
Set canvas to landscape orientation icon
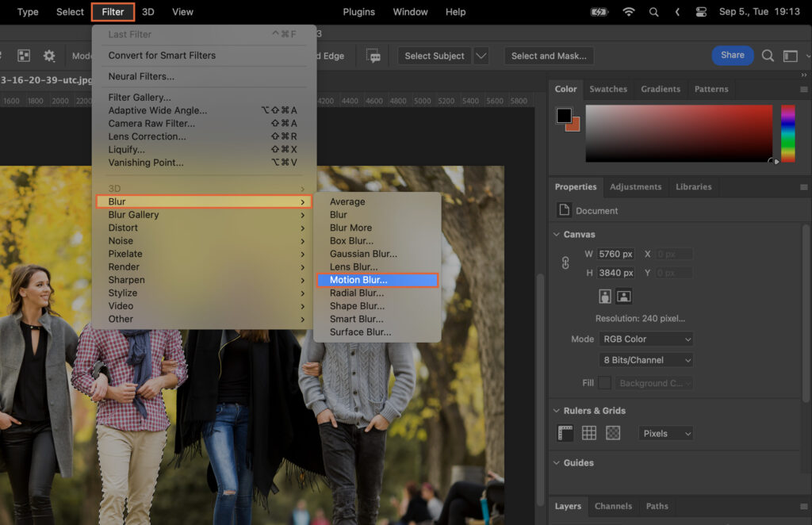(623, 295)
